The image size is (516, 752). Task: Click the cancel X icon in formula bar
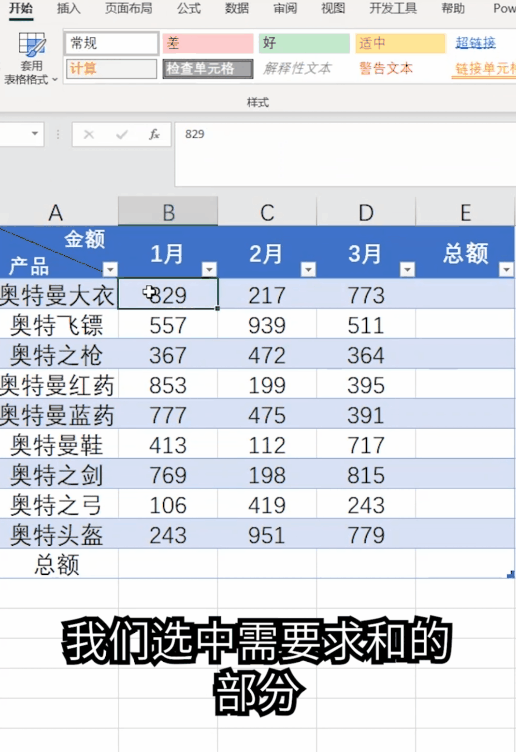pyautogui.click(x=89, y=135)
